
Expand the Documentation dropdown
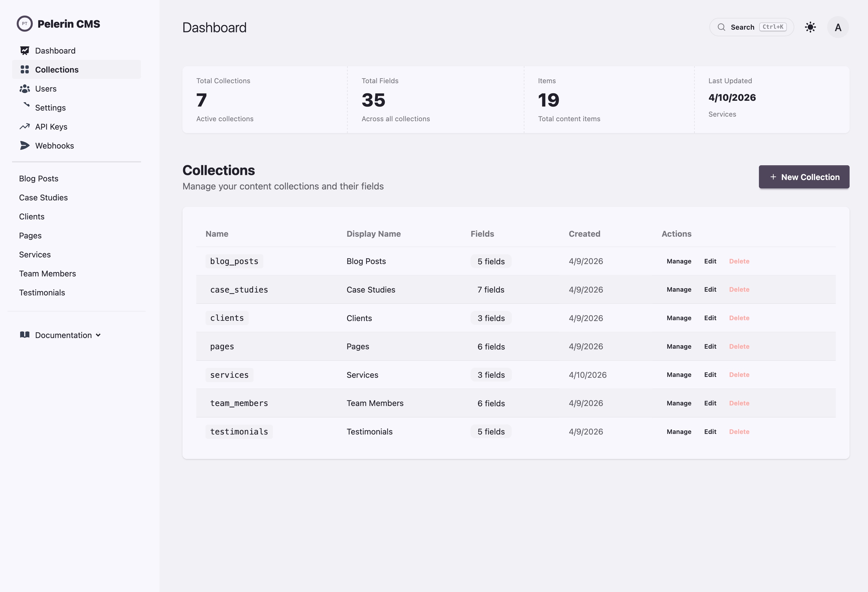[x=98, y=335]
